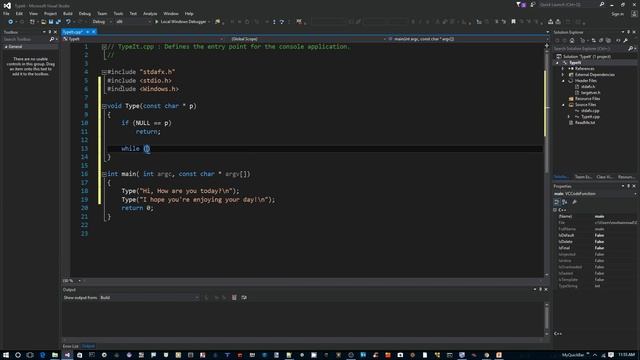Screen dimensions: 640x360
Task: Click Collapse All icon in Solution Explorer toolbar
Action: click(x=601, y=40)
